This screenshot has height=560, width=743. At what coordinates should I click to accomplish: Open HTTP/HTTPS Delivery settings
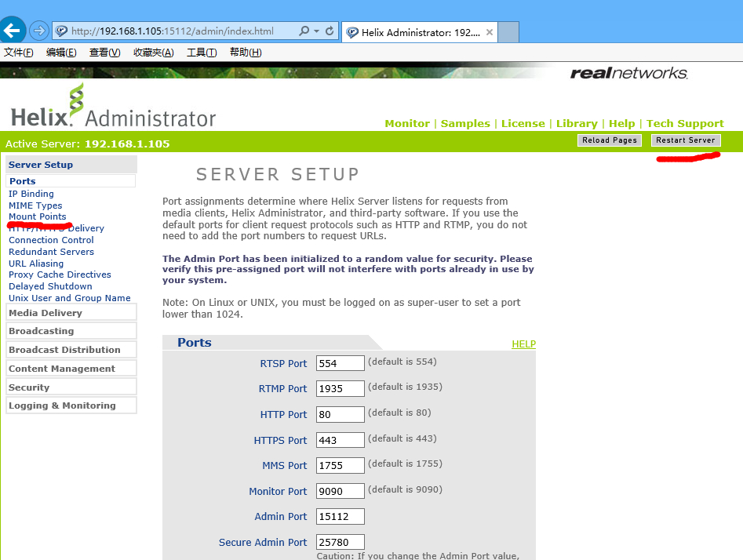click(56, 228)
